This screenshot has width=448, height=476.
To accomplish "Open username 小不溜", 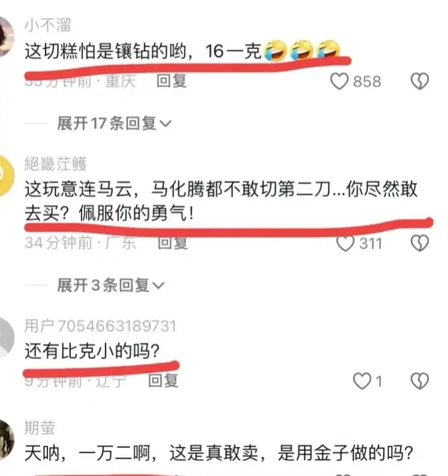I will 48,25.
